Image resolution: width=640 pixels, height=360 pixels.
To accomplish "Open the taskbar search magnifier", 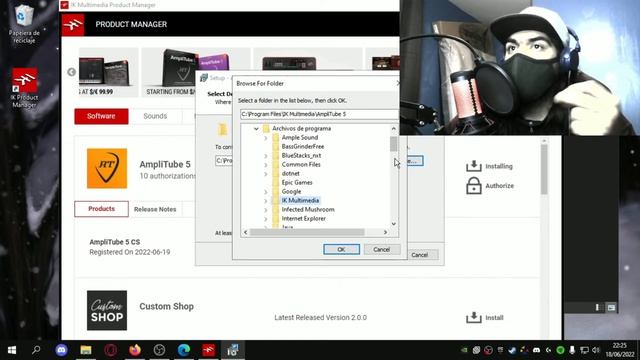I will 36,350.
